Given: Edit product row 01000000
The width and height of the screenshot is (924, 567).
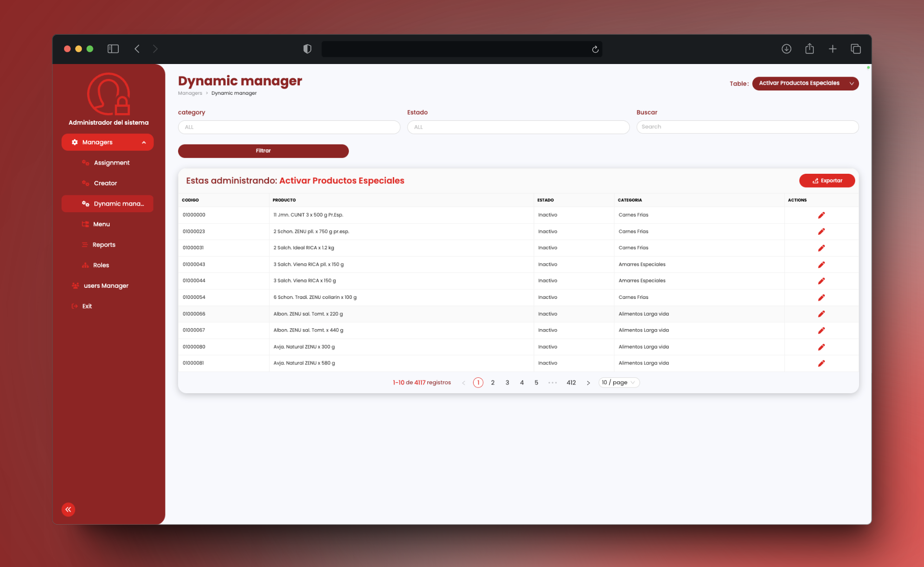Looking at the screenshot, I should [x=821, y=215].
